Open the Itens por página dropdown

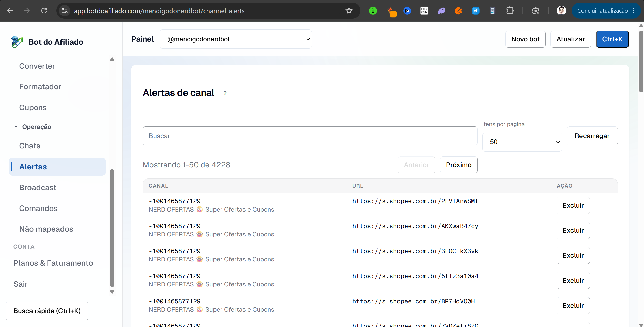click(522, 142)
